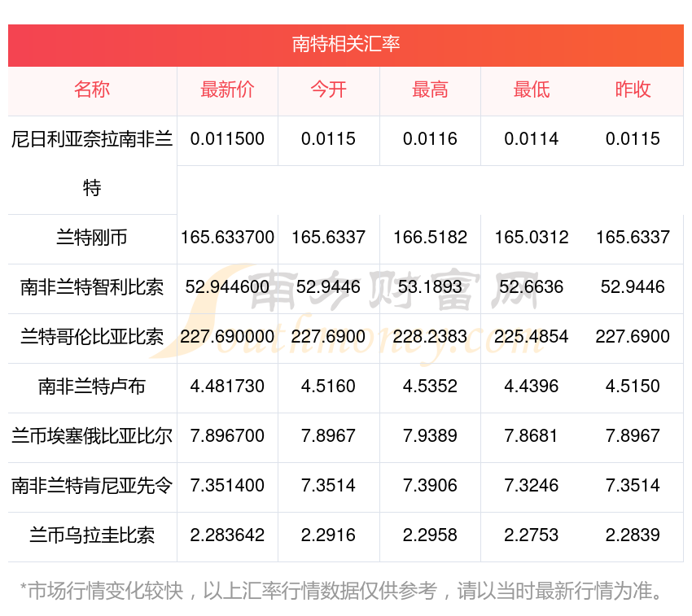Click latest price 4.481730
The image size is (692, 616).
[227, 387]
